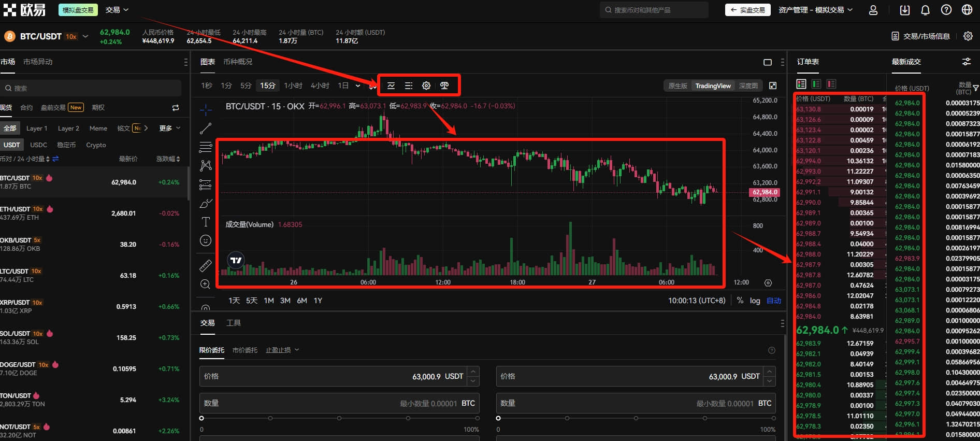Toggle log scale on chart
The height and width of the screenshot is (441, 980).
[755, 301]
